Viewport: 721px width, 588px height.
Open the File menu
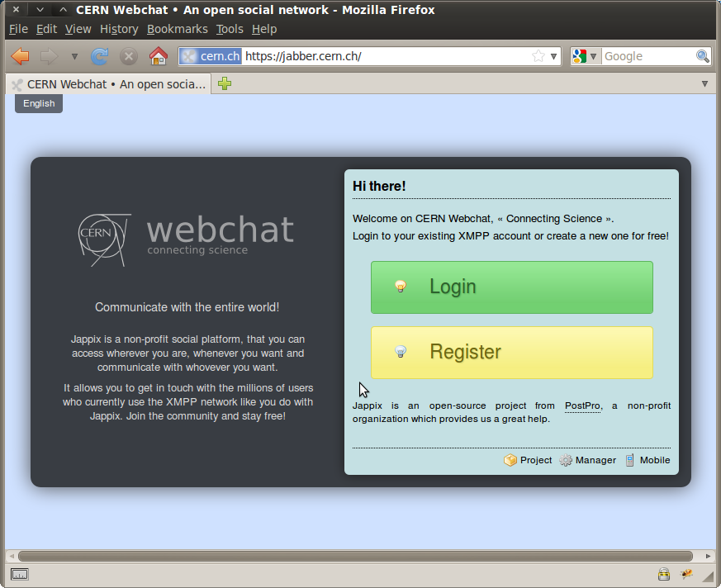[18, 29]
